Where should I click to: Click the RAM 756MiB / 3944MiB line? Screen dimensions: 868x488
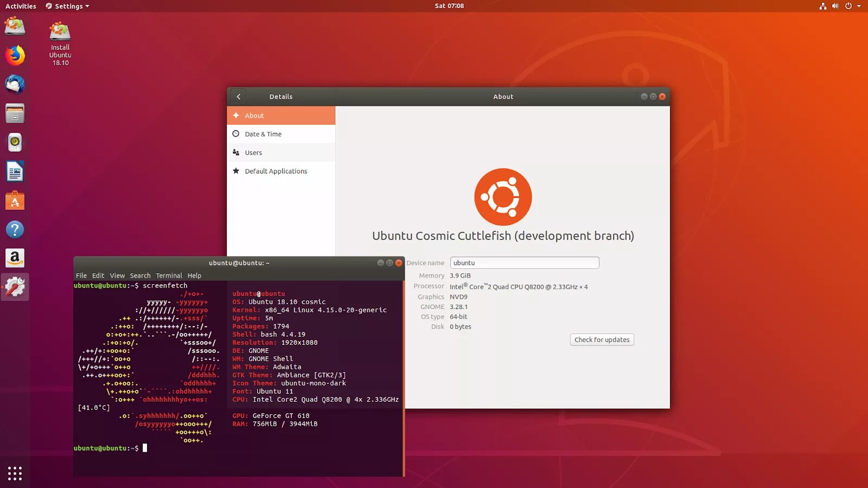(275, 424)
